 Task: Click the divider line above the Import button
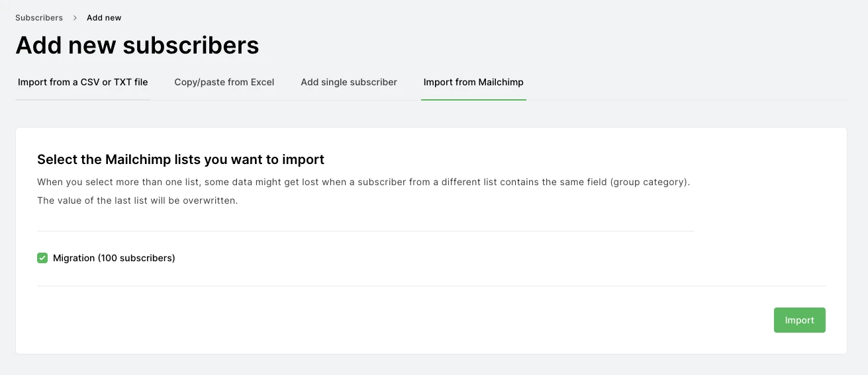(431, 286)
